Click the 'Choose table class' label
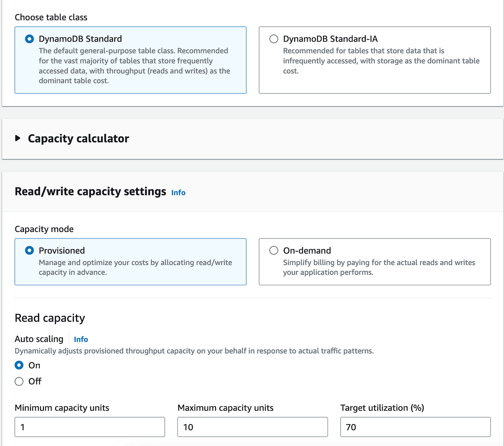504x446 pixels. [51, 17]
